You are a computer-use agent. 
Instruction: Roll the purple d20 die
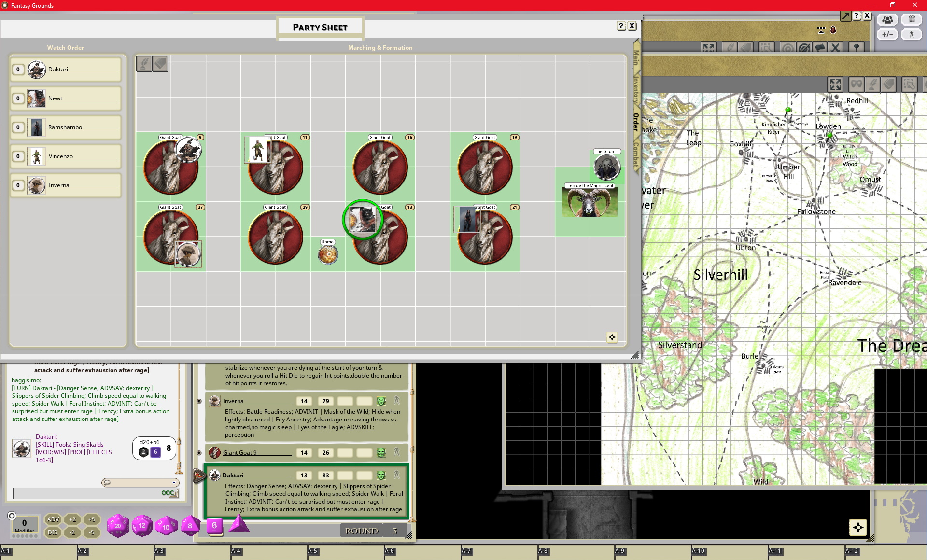[x=118, y=525]
